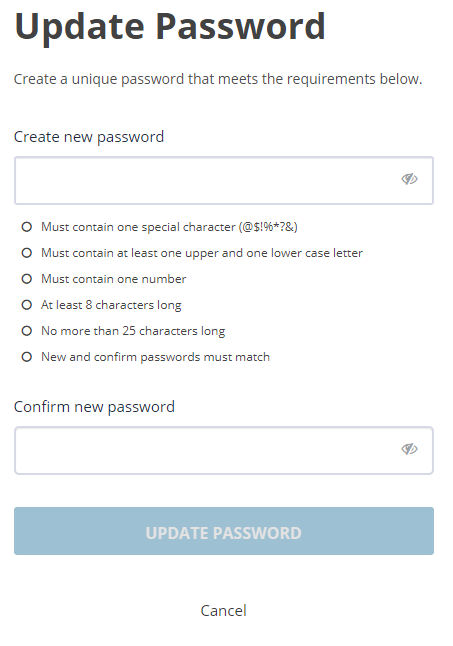Click the No more than 25 characters text
The image size is (453, 646).
(133, 331)
